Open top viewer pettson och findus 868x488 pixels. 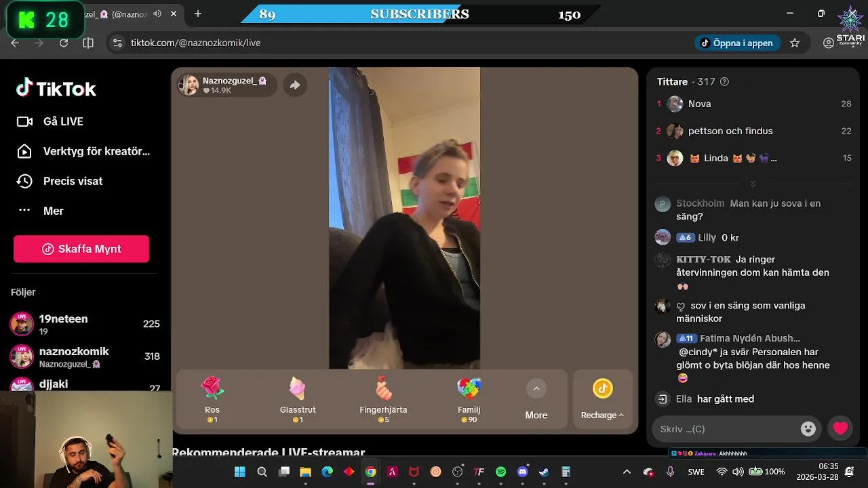click(754, 131)
